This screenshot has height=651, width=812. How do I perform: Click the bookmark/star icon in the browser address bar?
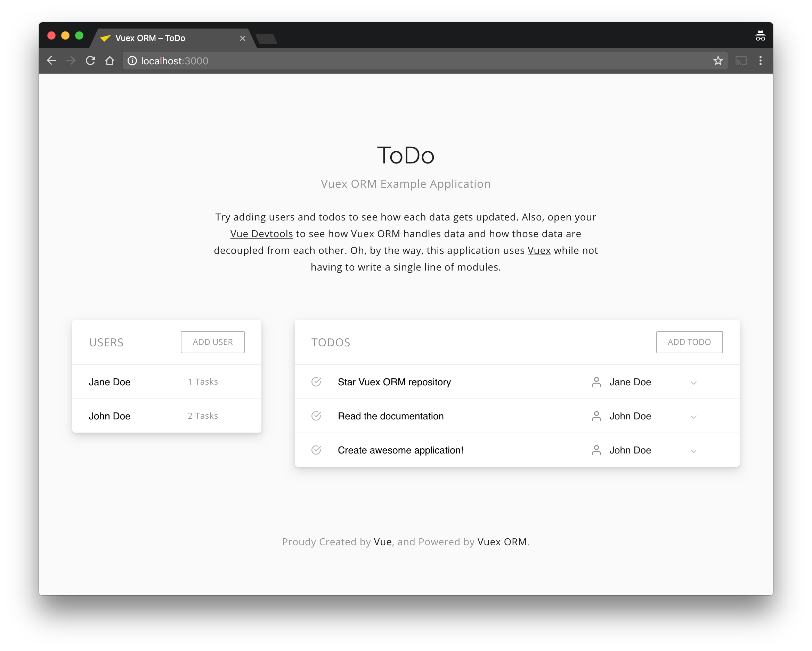[x=718, y=61]
